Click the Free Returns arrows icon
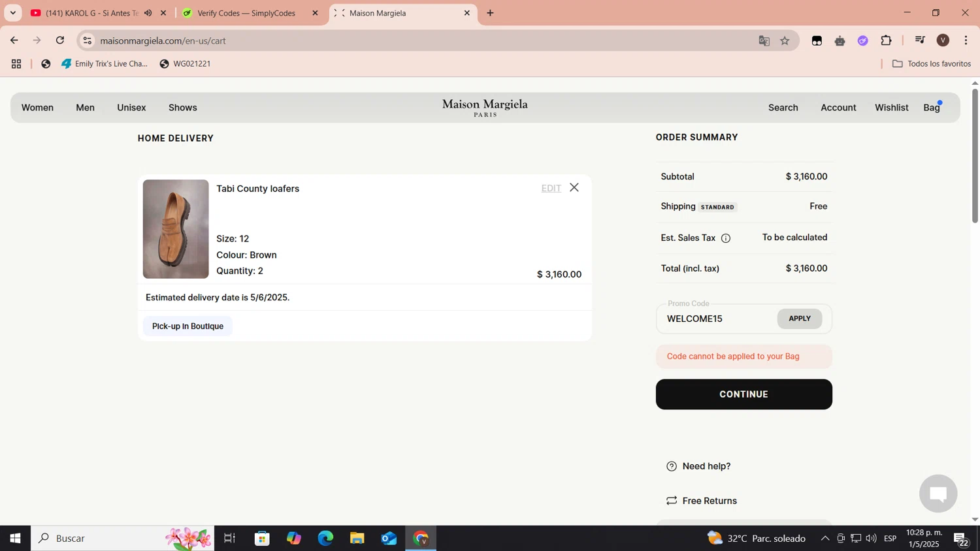 672,501
